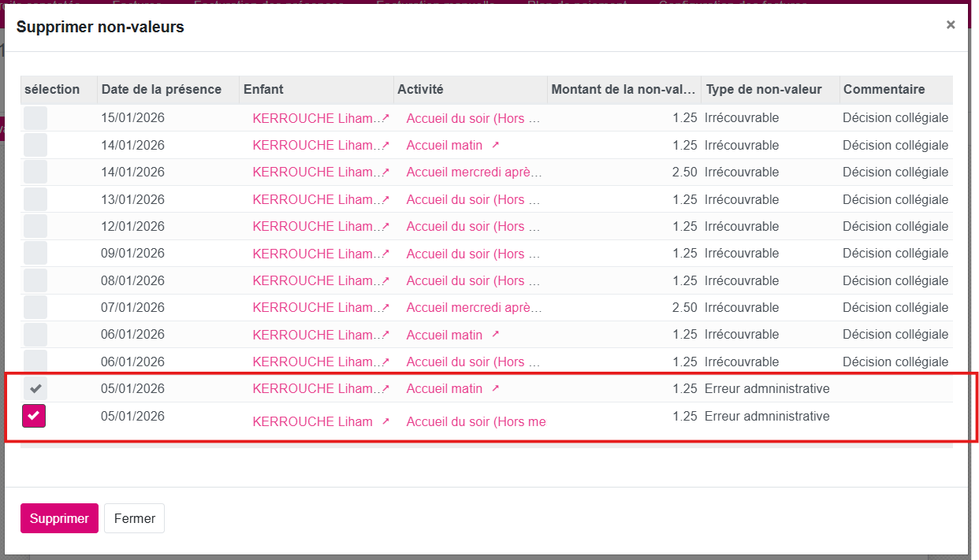Uncheck the pink checked box on last 05/01/2026 row
Screen dimensions: 979x560
pos(34,416)
